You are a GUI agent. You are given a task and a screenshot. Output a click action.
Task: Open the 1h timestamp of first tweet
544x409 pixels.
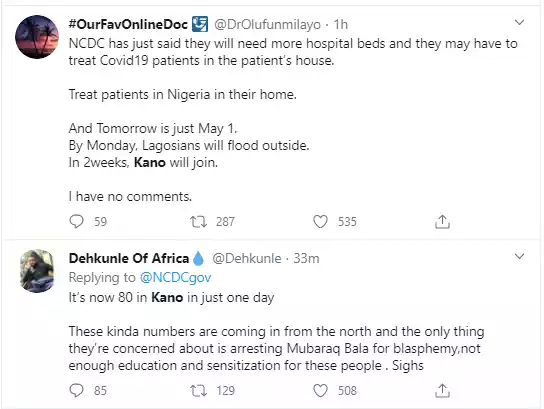(x=340, y=25)
